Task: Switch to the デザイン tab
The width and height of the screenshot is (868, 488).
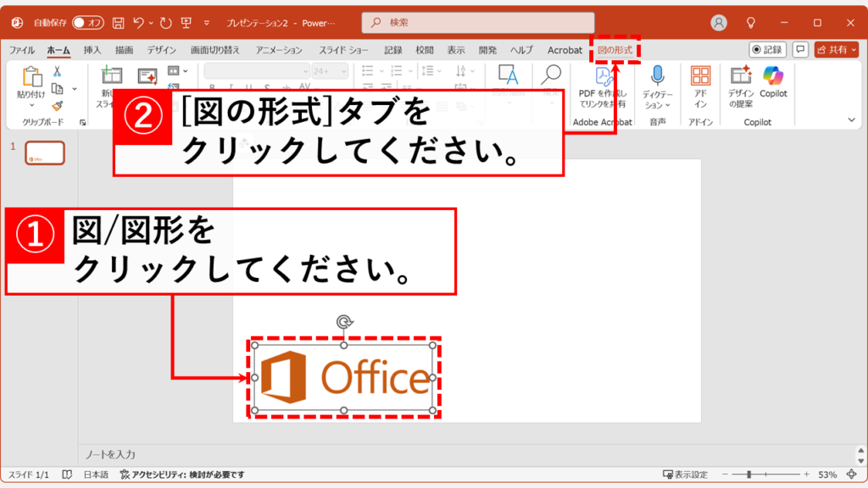Action: (x=161, y=50)
